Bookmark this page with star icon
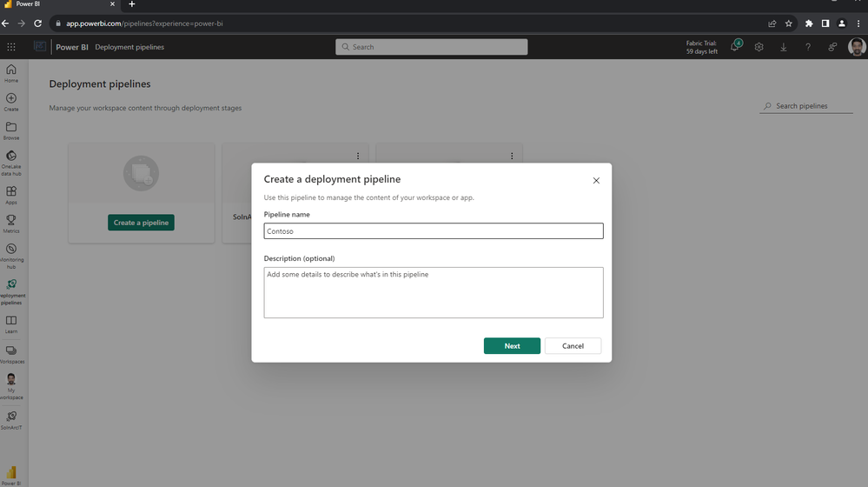This screenshot has height=487, width=868. (x=789, y=23)
